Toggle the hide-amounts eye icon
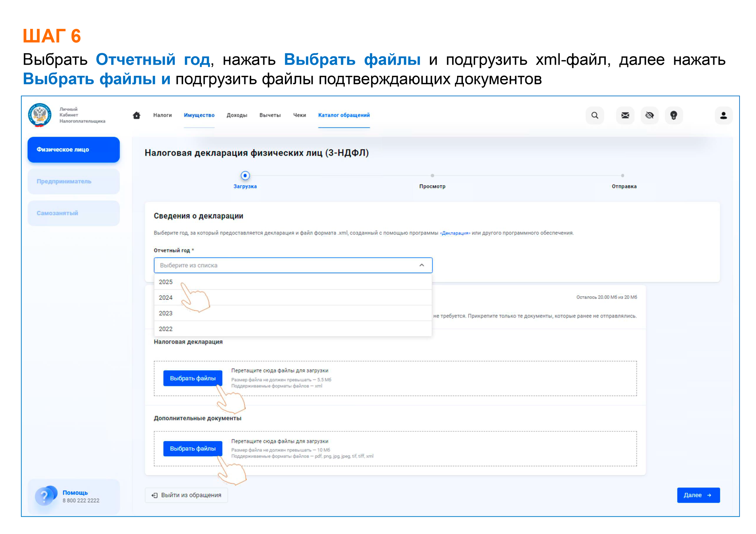756x534 pixels. pyautogui.click(x=649, y=115)
